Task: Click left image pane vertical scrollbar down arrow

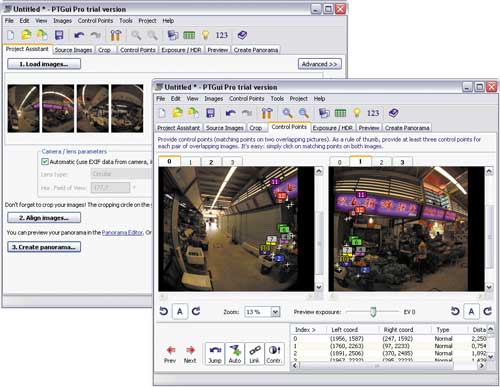Action: point(319,287)
